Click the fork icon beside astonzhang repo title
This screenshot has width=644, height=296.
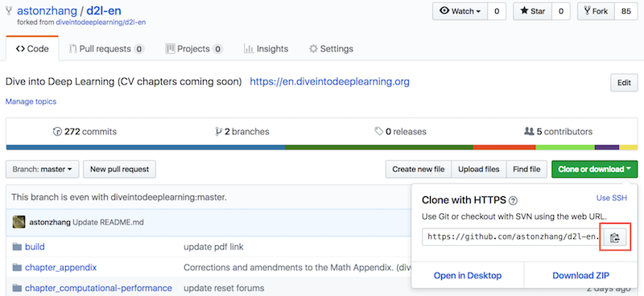pos(9,10)
